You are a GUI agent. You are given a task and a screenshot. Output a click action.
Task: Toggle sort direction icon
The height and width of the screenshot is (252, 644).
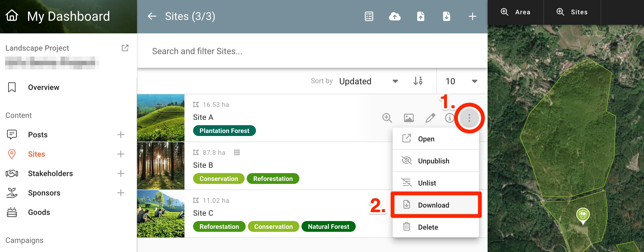(x=418, y=81)
